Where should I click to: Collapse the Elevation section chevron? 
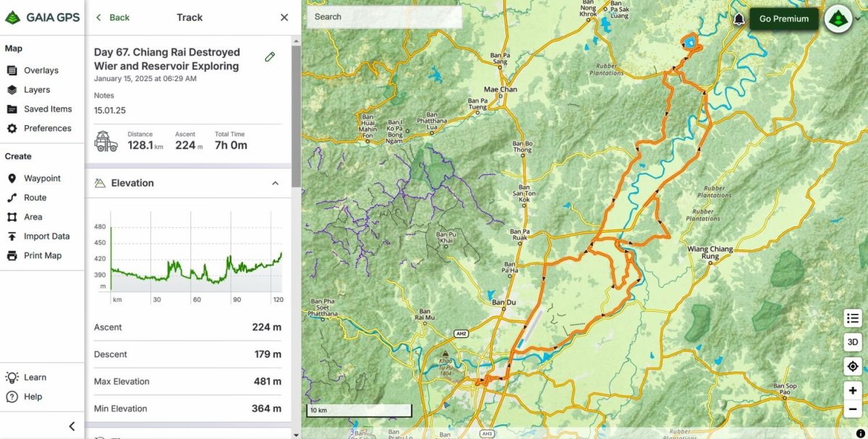(275, 183)
